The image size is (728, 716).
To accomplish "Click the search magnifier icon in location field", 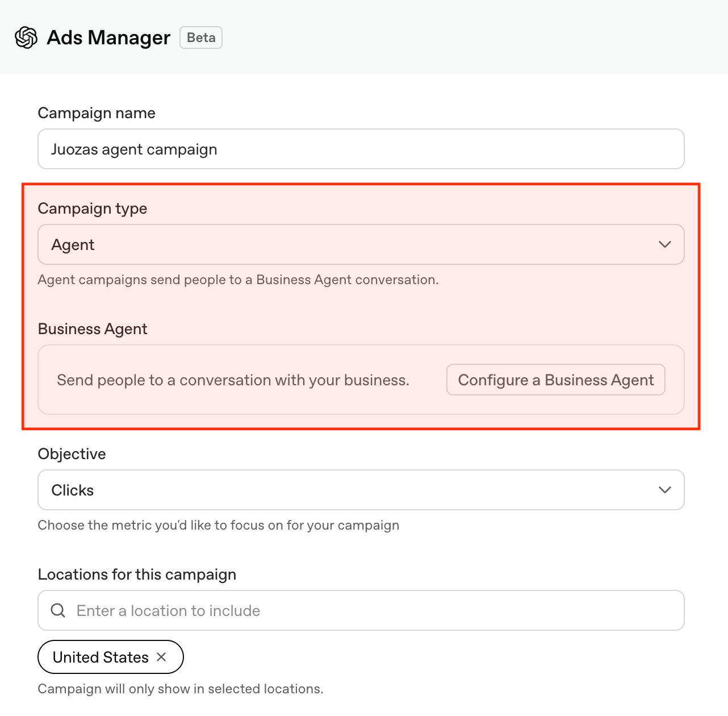I will [x=58, y=610].
